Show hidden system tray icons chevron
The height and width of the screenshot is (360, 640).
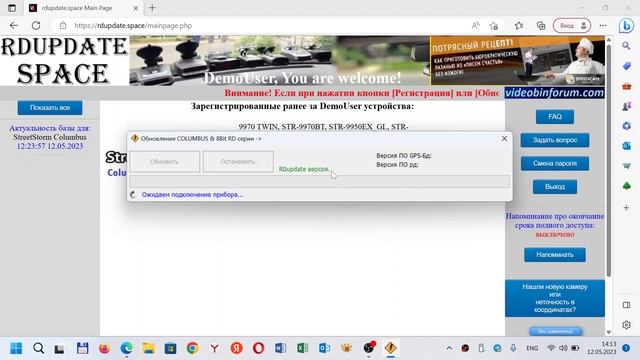449,348
